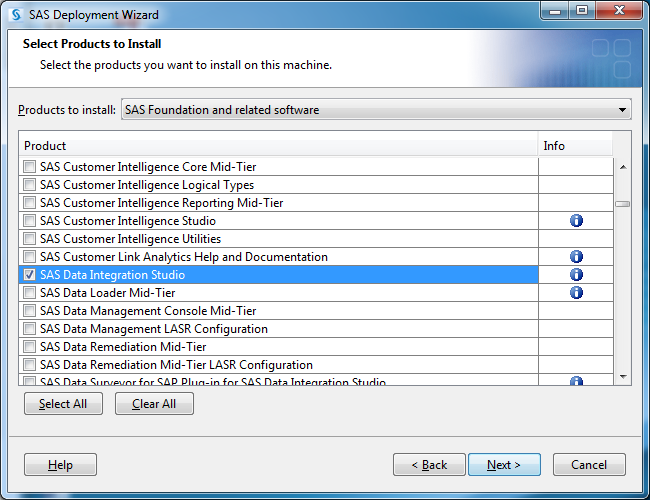Open info for SAS Customer Link Analytics Help
Screen dimensions: 650x500
click(576, 257)
